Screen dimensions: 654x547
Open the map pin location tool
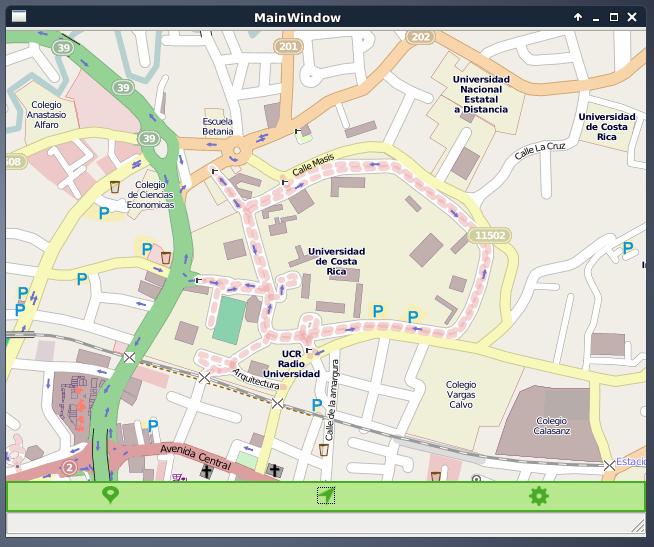110,495
